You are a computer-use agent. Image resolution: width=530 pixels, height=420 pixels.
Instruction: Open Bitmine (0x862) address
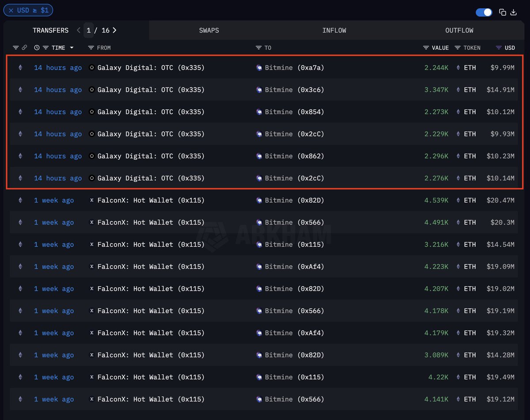tap(295, 156)
